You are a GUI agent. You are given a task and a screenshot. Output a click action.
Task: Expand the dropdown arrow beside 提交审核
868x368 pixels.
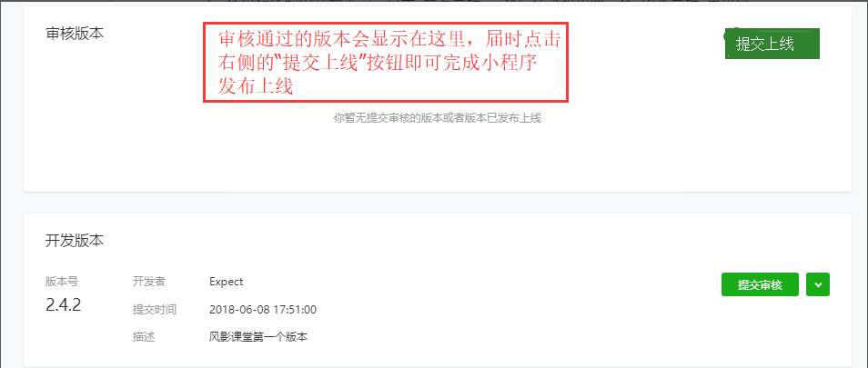[x=818, y=284]
